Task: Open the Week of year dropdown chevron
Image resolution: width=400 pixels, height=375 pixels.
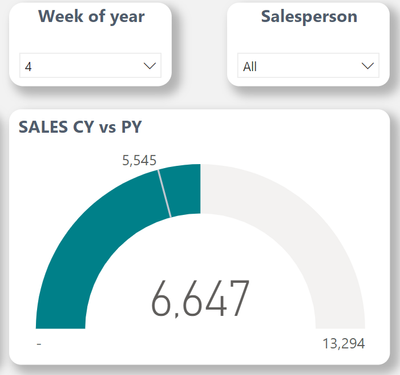Action: point(150,66)
